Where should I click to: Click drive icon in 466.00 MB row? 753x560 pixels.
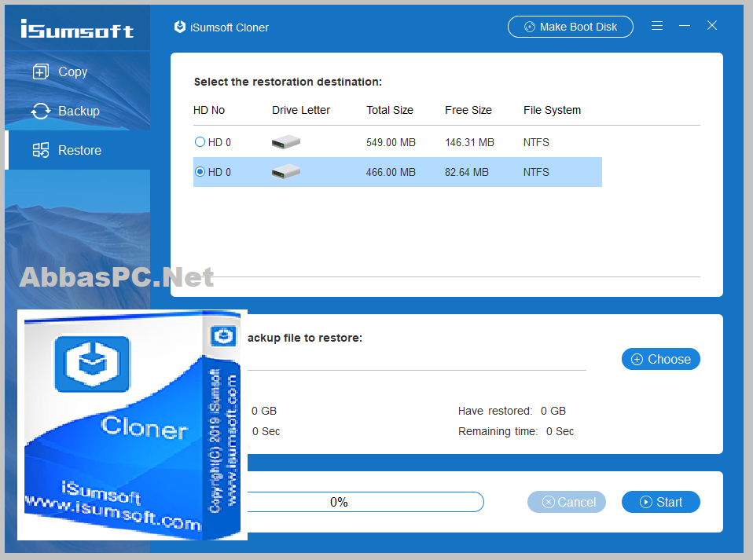tap(286, 172)
